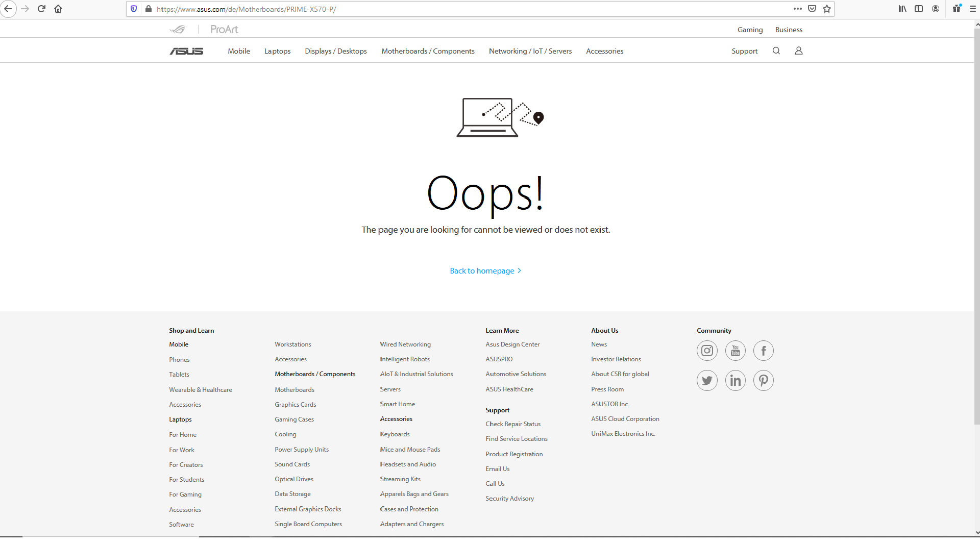Viewport: 980px width, 544px height.
Task: Click the ROG logo icon
Action: coord(178,29)
